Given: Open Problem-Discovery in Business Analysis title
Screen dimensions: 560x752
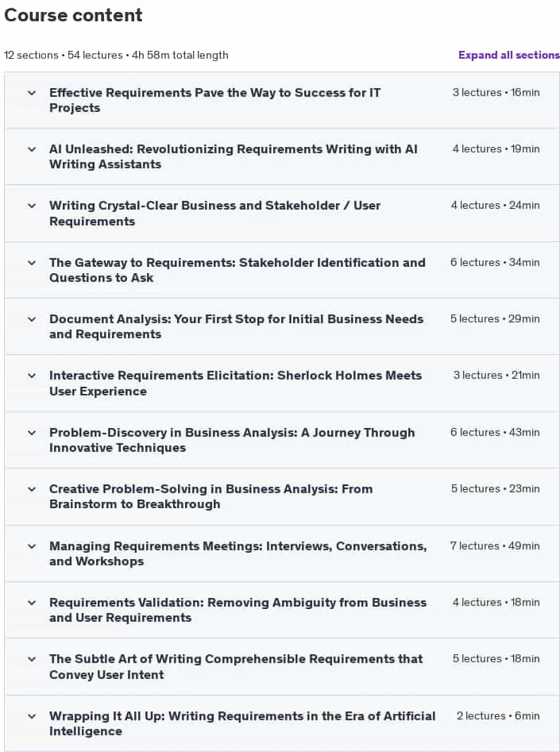Looking at the screenshot, I should 232,440.
